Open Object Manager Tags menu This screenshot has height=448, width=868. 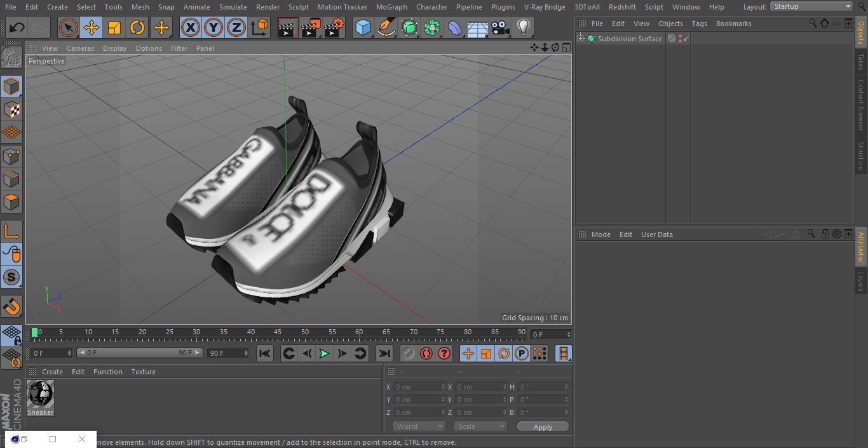coord(699,24)
